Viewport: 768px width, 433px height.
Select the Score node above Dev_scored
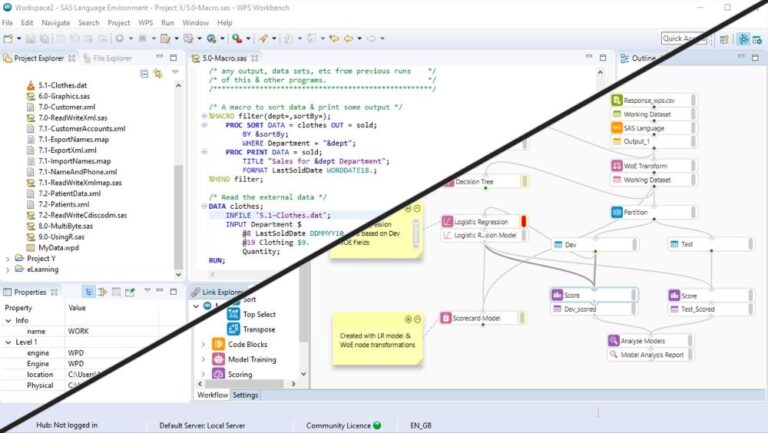pyautogui.click(x=594, y=295)
